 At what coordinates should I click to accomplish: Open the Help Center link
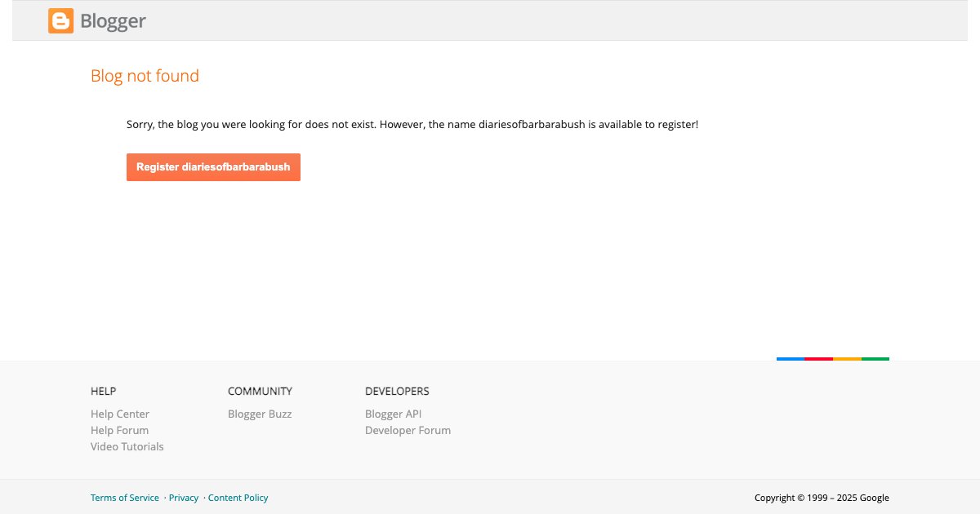pos(120,414)
